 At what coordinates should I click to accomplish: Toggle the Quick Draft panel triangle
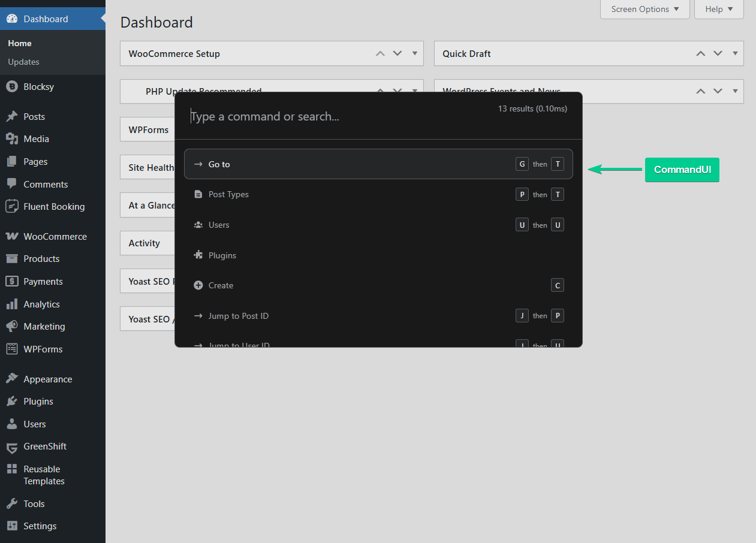[735, 53]
